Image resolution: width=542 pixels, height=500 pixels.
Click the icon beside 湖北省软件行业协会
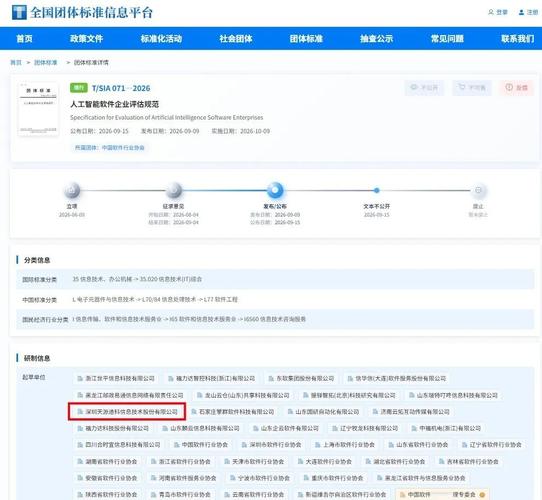(368, 461)
